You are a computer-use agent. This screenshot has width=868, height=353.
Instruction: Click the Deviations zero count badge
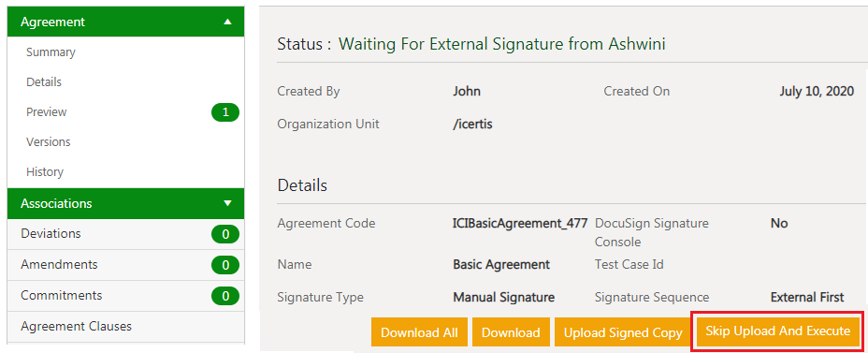point(225,234)
